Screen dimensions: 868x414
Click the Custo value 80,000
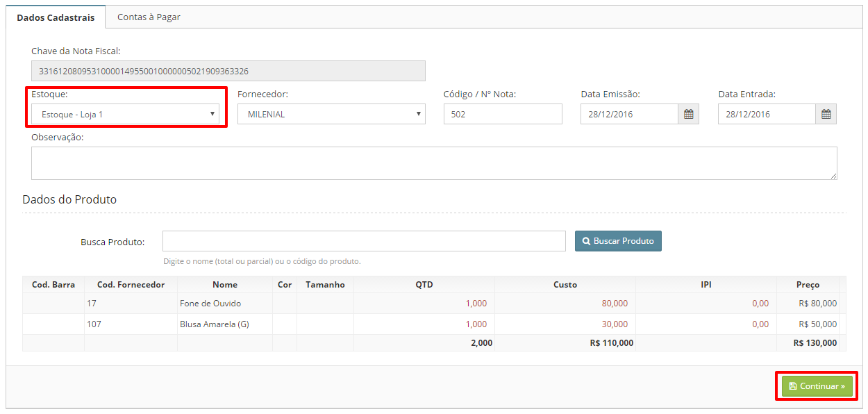[x=615, y=304]
